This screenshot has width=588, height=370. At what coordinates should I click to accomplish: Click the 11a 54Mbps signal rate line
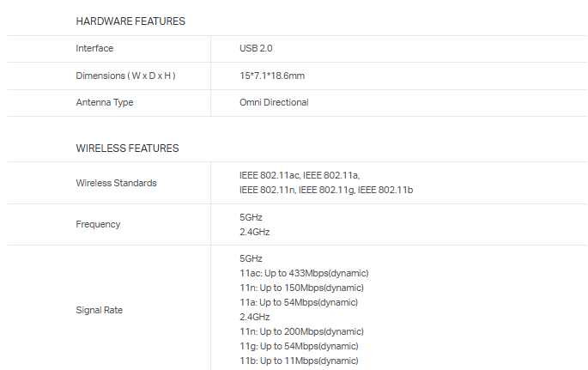(x=299, y=302)
